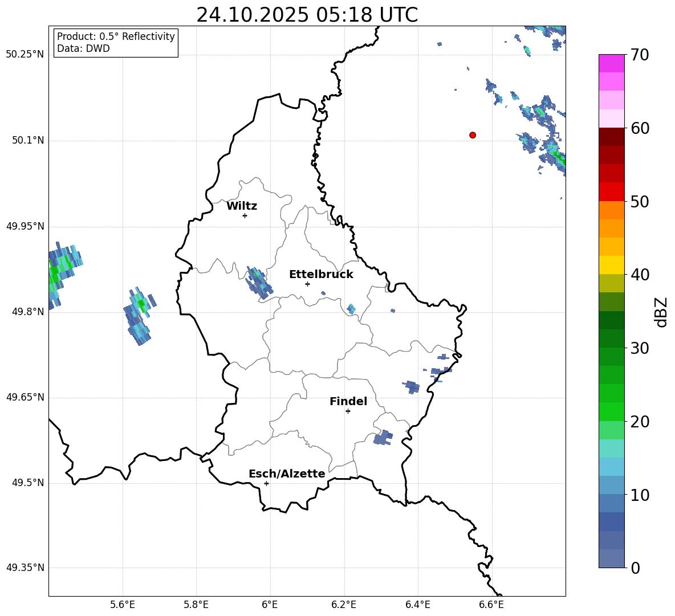Click the 'Data: DWD' text

coord(83,48)
